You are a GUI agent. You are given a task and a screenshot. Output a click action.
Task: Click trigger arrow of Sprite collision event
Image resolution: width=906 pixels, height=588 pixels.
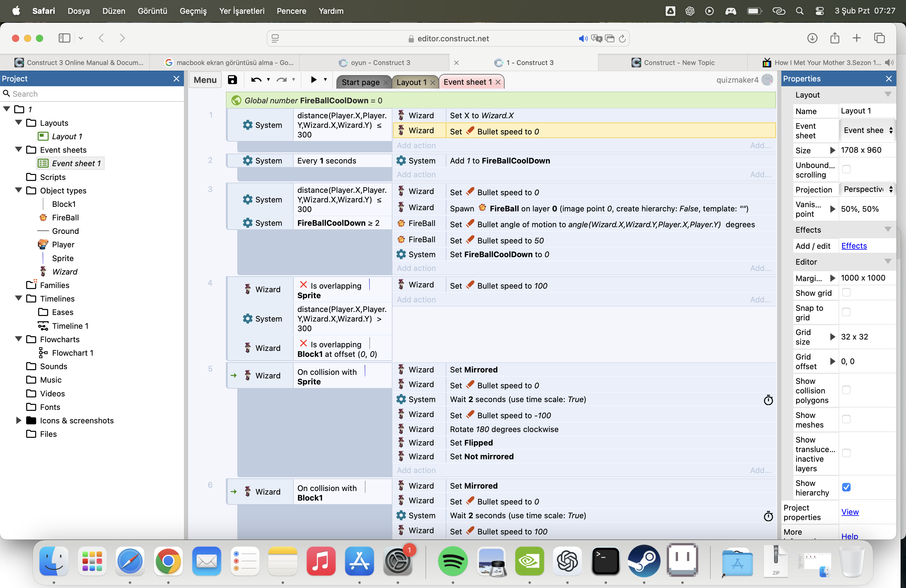(x=234, y=375)
